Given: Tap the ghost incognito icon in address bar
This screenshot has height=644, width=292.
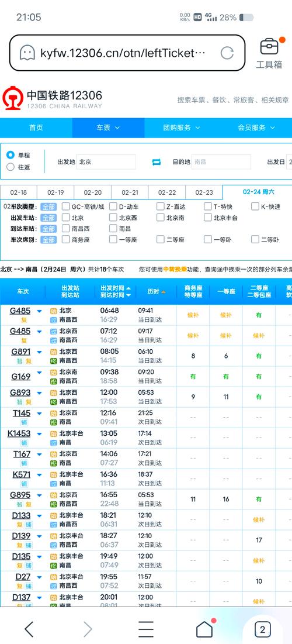Looking at the screenshot, I should [27, 53].
